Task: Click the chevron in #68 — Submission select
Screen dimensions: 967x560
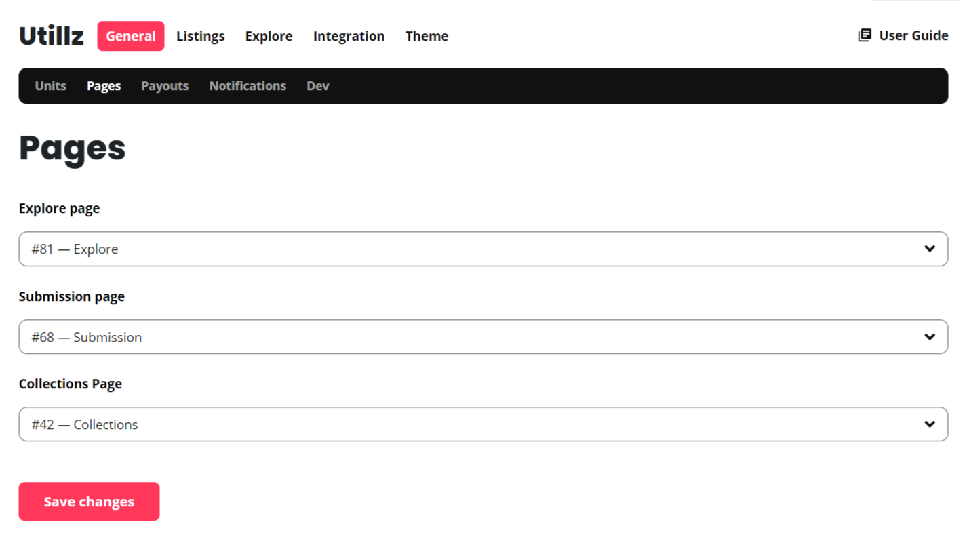Action: click(x=930, y=337)
